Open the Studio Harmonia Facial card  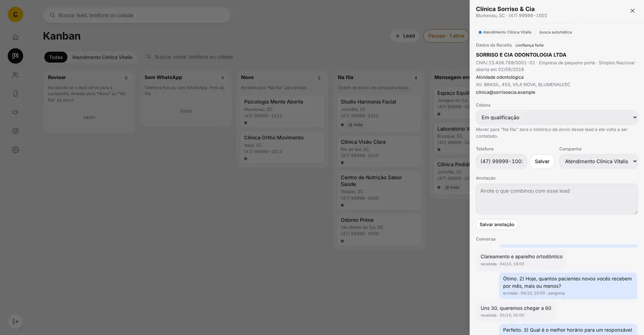(379, 114)
